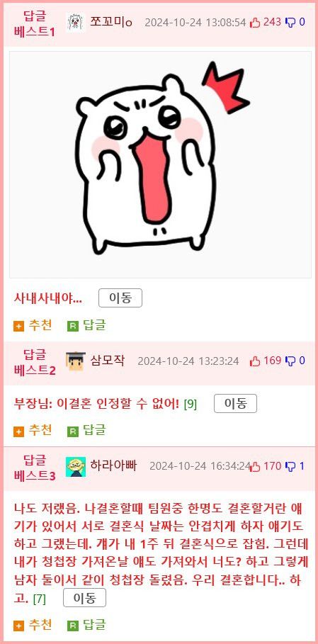Click the thumbs-down icon on 삼모작's comment
The width and height of the screenshot is (318, 644).
(290, 361)
